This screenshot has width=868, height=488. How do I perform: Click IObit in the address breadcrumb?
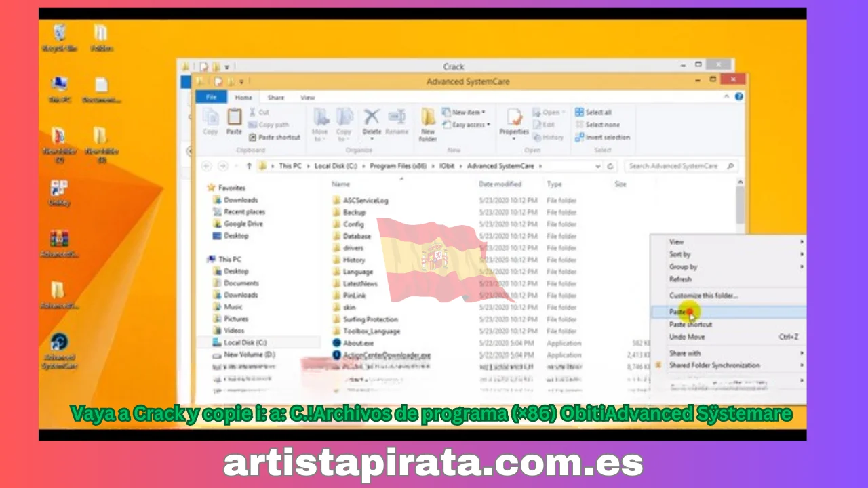[x=448, y=166]
